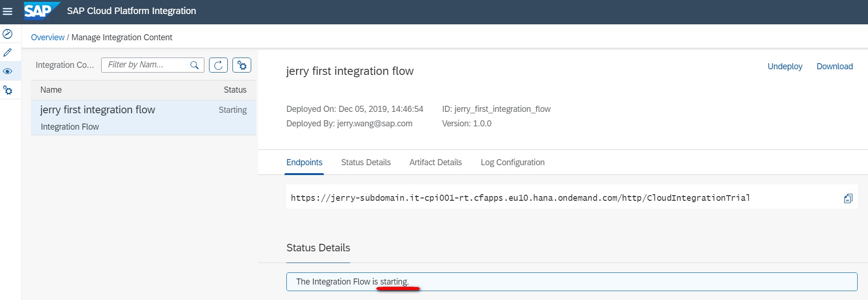The height and width of the screenshot is (300, 868).
Task: Undeploy the integration flow
Action: pyautogui.click(x=785, y=66)
